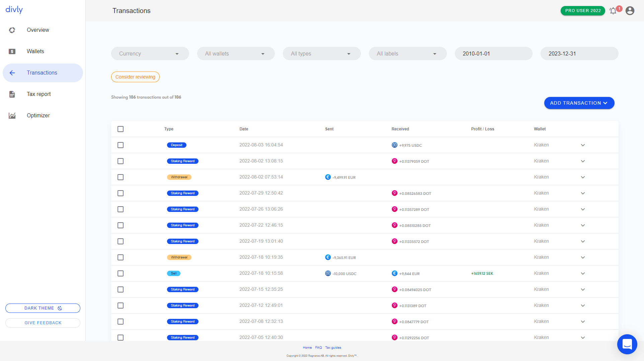This screenshot has width=644, height=361.
Task: Click the Consider reviewing button
Action: pos(135,77)
